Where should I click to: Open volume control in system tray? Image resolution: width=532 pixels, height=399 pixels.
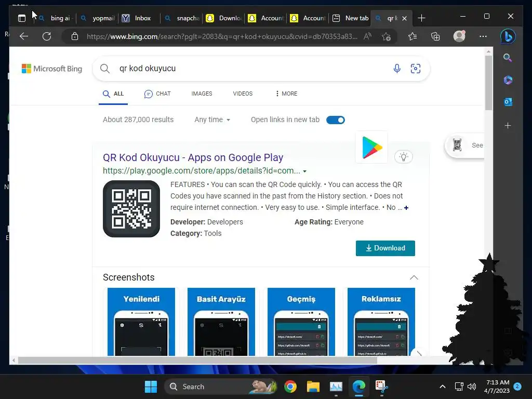(x=472, y=387)
